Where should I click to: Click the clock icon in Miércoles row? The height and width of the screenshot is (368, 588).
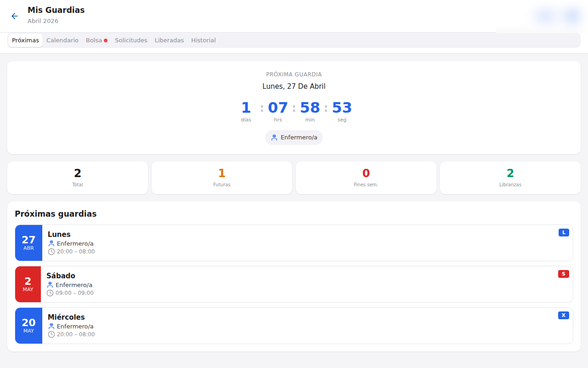click(x=51, y=334)
